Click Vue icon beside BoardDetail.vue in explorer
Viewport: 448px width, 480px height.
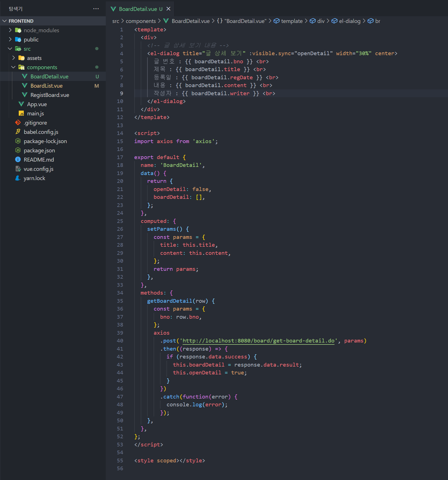tap(25, 76)
